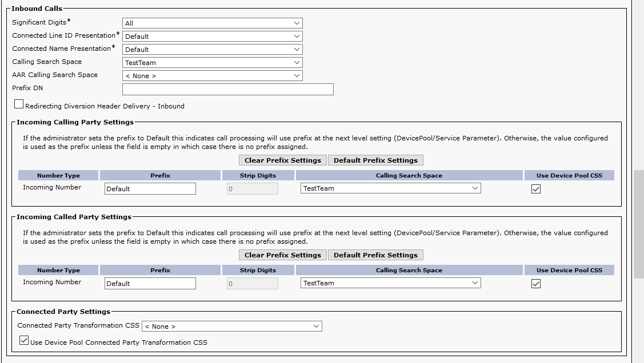
Task: Uncheck Calling Party Use Device Pool CSS
Action: tap(536, 189)
